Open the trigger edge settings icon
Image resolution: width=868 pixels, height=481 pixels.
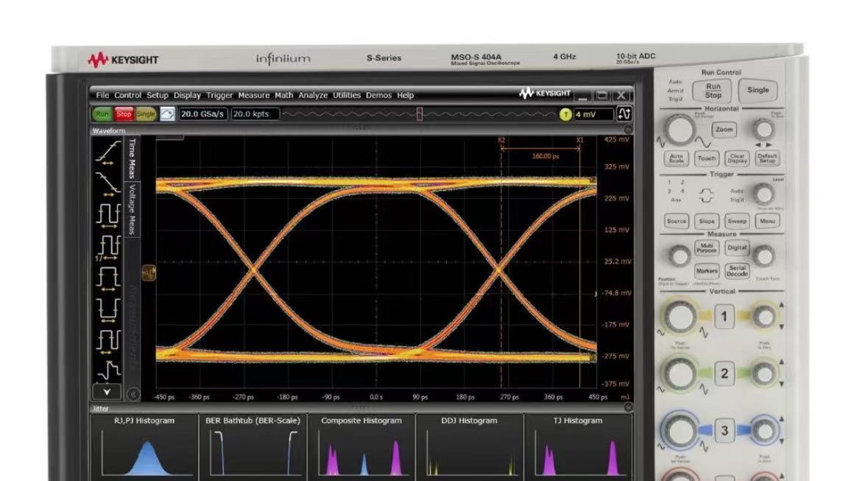point(624,114)
